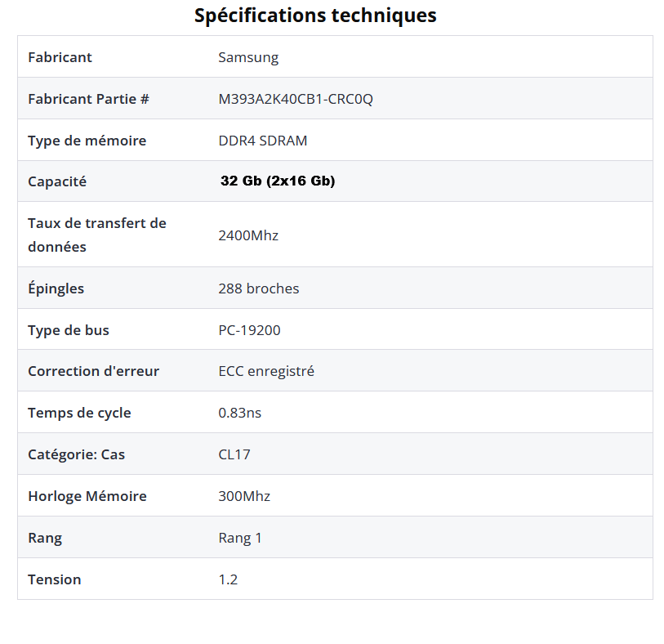Select the "Fabricant Partie #" label
Screen dimensions: 664x644
point(88,99)
